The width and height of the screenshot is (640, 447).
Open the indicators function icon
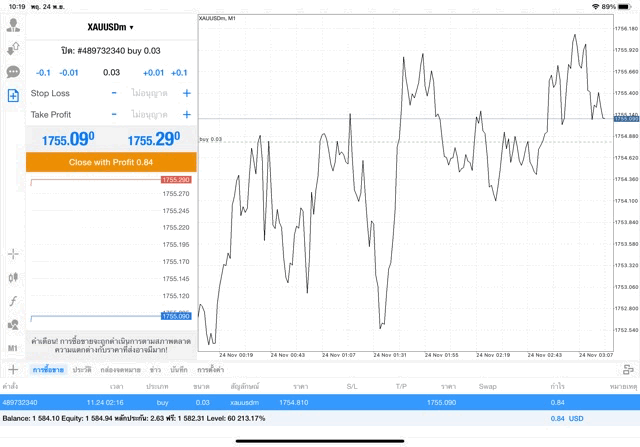pos(13,301)
